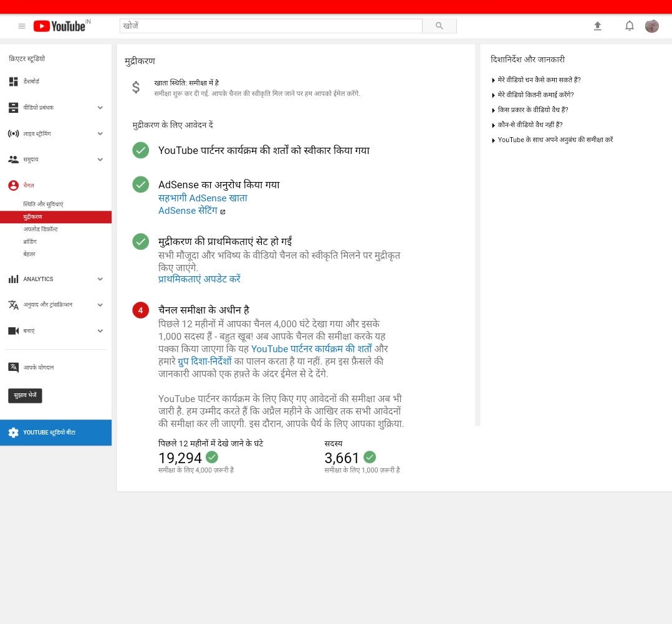Open the ग्रुप दिशा-निर्देशों link
Viewport: 672px width, 624px height.
pyautogui.click(x=204, y=362)
